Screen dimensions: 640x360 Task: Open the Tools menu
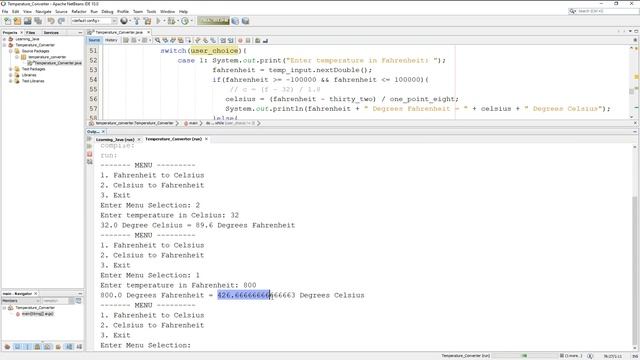click(151, 11)
